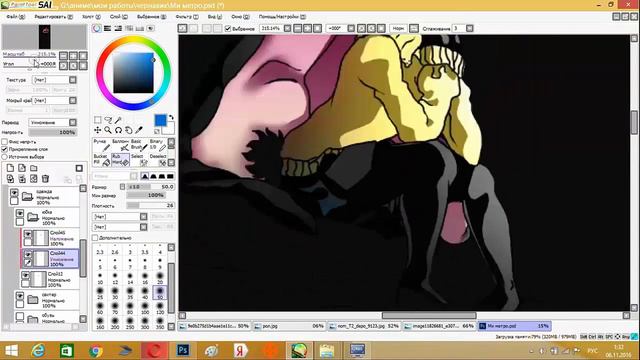Choose the Bucket Fill tool
The image size is (640, 360).
pos(101,160)
